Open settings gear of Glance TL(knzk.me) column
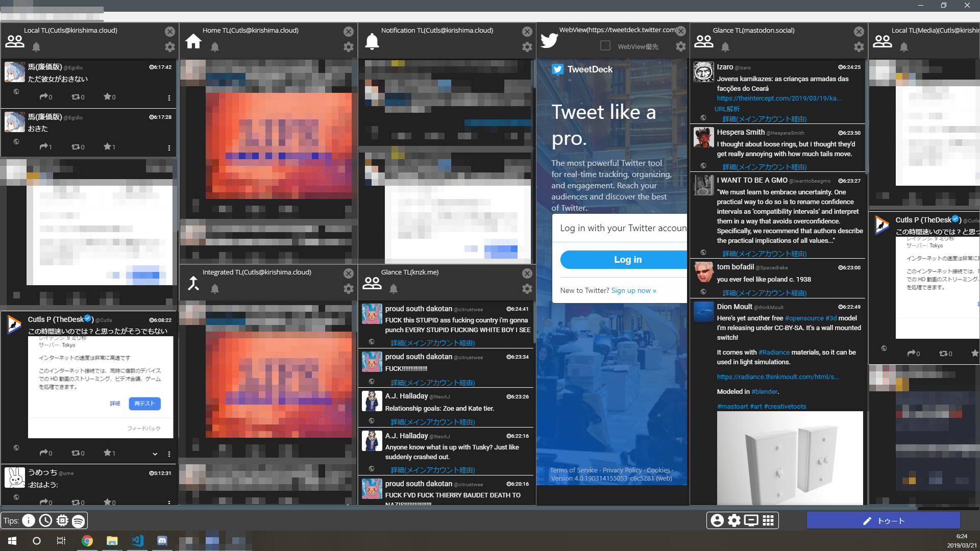980x551 pixels. tap(527, 289)
